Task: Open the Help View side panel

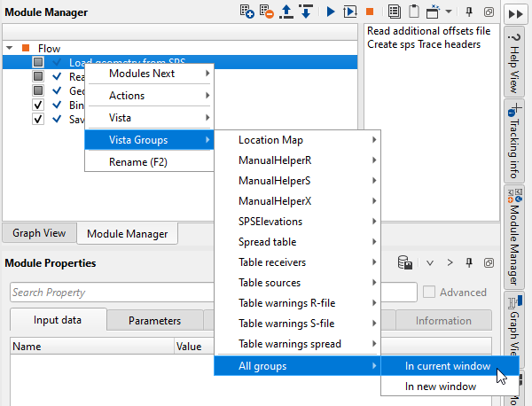Action: pyautogui.click(x=514, y=62)
